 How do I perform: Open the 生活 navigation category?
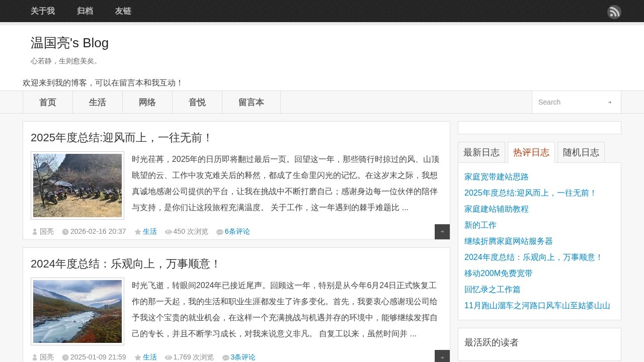(98, 102)
